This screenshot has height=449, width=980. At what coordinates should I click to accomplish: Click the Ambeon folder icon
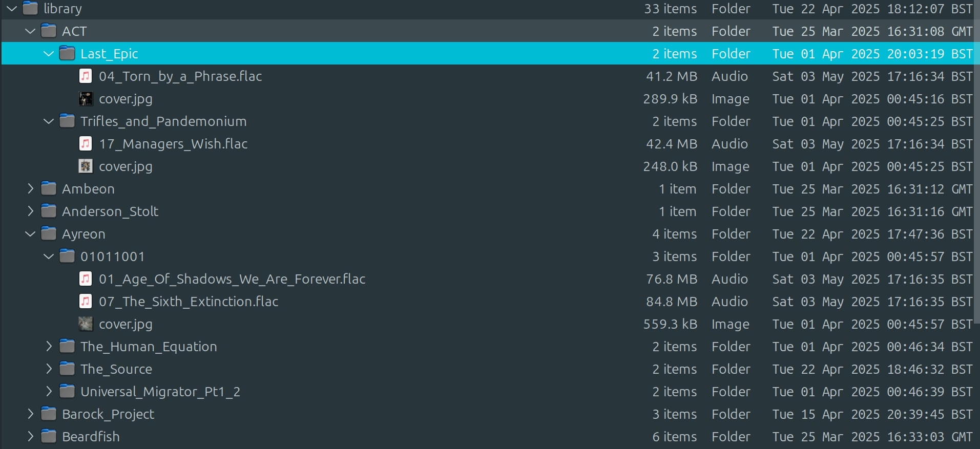click(x=49, y=189)
